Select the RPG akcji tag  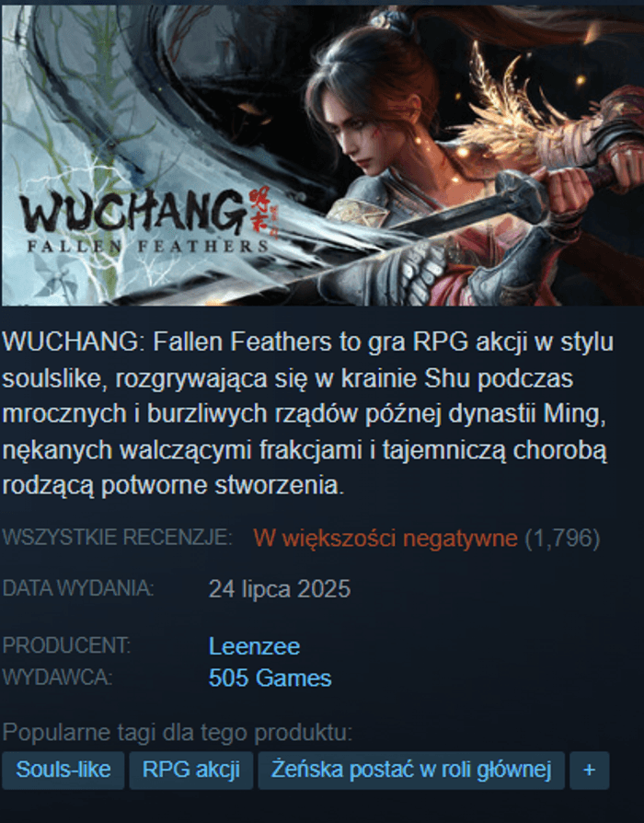tap(190, 770)
